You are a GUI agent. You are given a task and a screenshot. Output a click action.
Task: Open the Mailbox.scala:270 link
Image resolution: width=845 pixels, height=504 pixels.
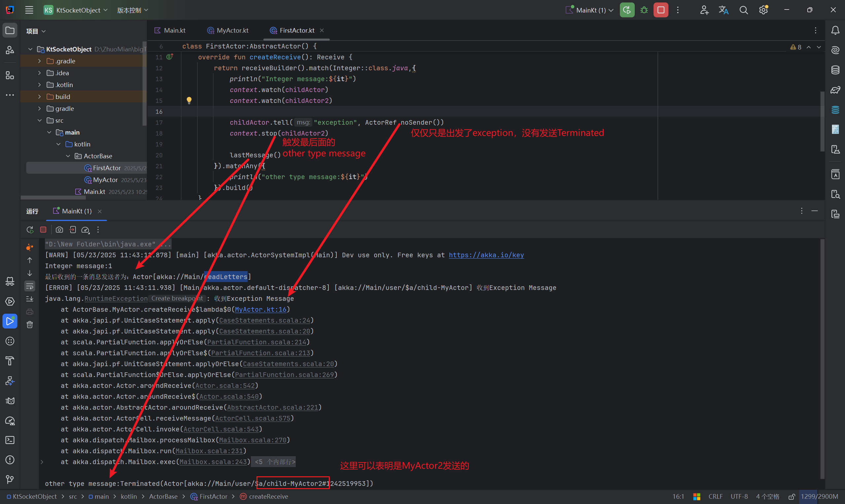(x=253, y=440)
